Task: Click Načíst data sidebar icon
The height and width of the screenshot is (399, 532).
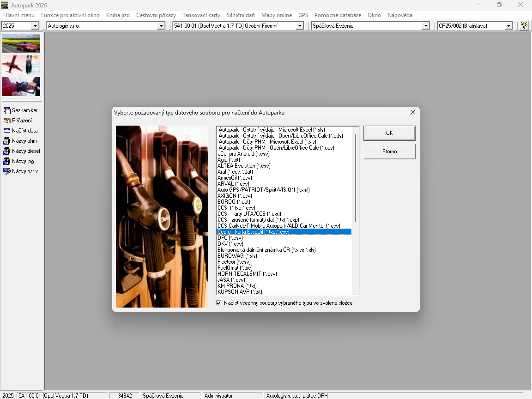Action: point(7,131)
